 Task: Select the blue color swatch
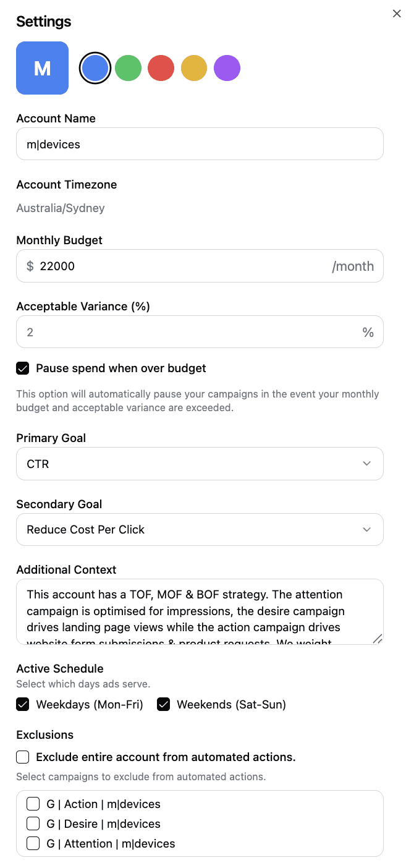(95, 68)
